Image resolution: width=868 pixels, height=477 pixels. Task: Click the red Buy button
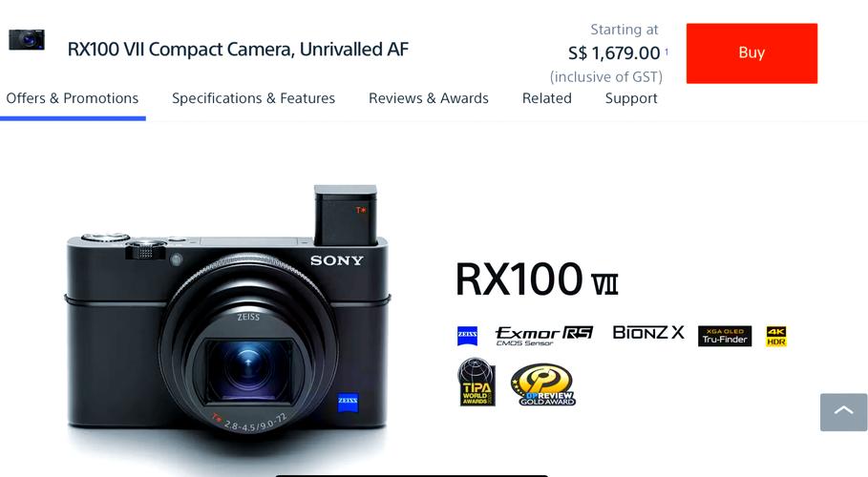(752, 53)
